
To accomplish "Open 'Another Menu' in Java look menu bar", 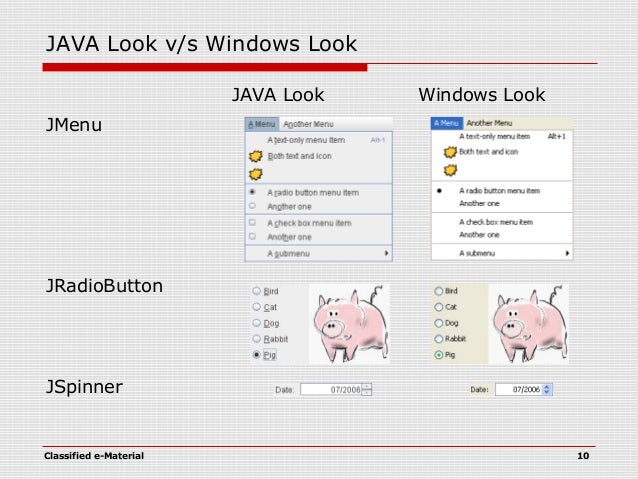I will [x=308, y=124].
